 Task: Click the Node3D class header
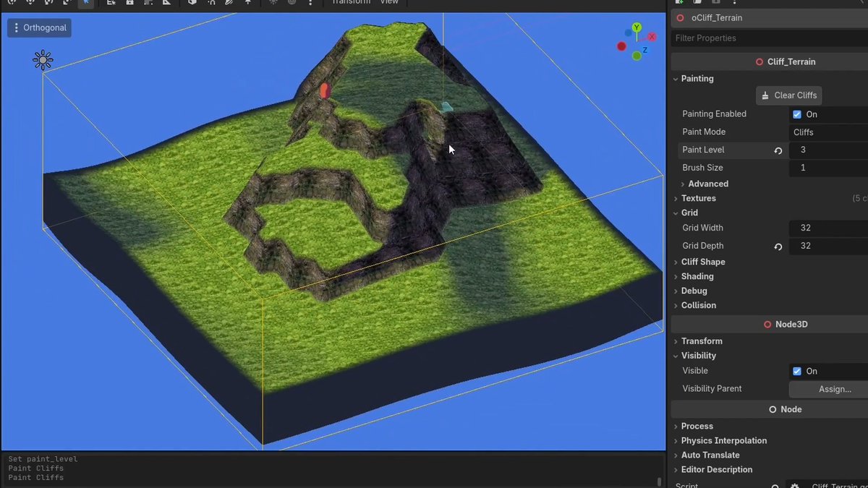pyautogui.click(x=770, y=325)
